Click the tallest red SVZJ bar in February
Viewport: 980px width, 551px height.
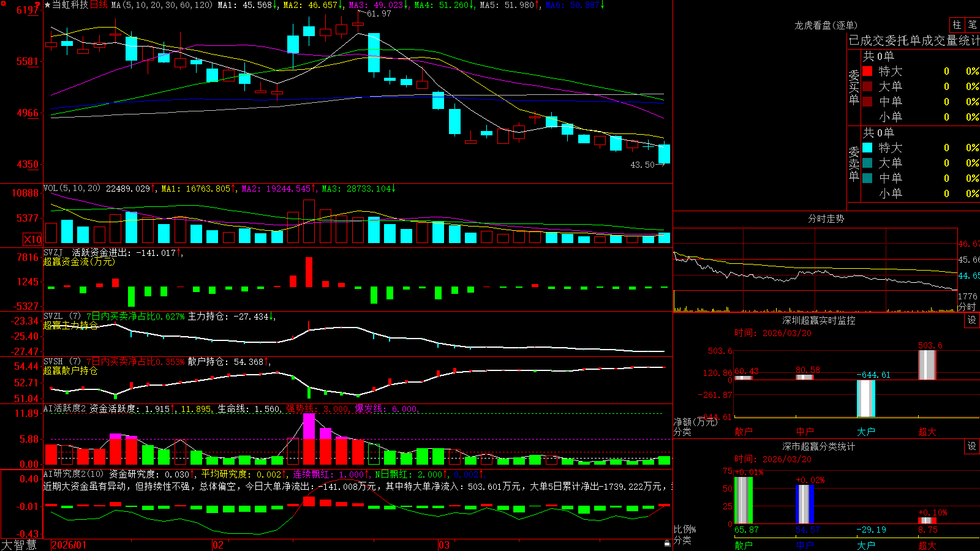tap(309, 272)
